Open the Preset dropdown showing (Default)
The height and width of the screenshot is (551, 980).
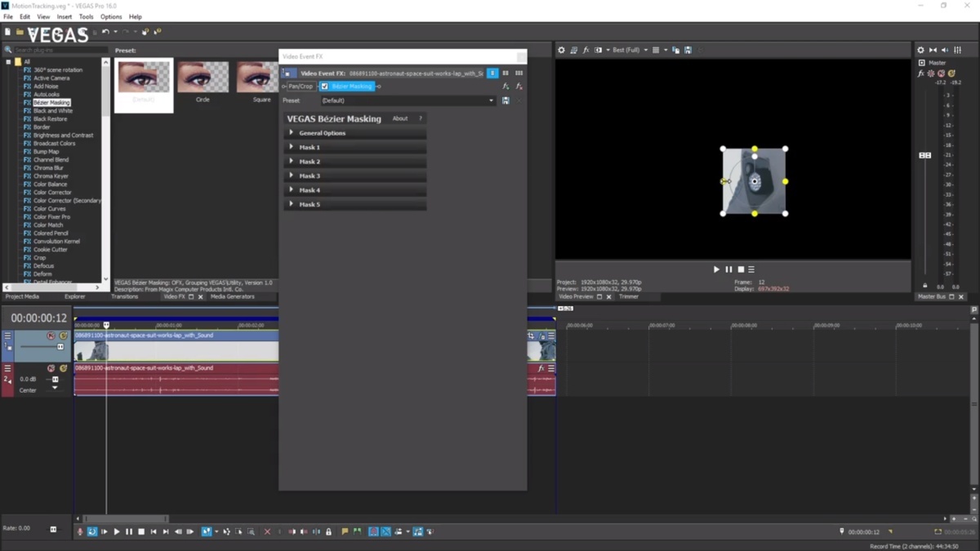(491, 100)
